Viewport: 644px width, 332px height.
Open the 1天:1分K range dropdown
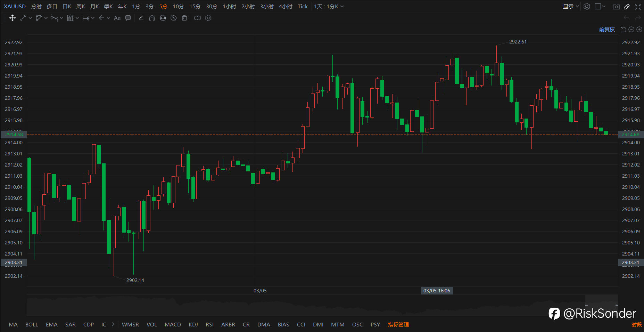click(x=329, y=7)
